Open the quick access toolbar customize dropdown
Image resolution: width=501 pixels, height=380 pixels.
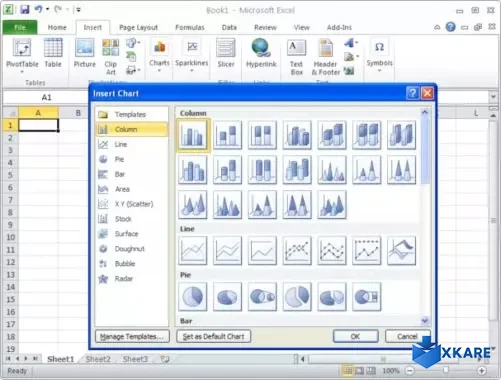pos(78,10)
